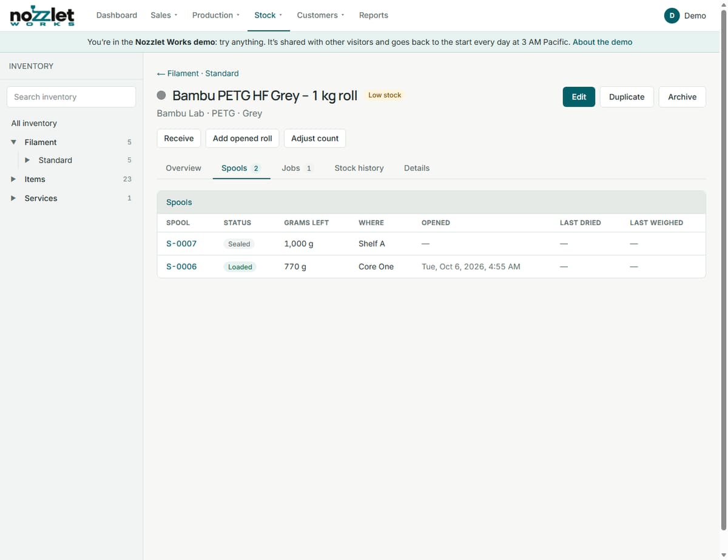Open the Reports page
The image size is (728, 560).
click(x=374, y=15)
